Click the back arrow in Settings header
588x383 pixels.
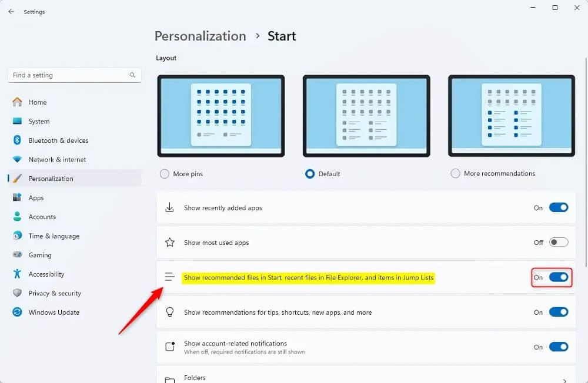[11, 12]
